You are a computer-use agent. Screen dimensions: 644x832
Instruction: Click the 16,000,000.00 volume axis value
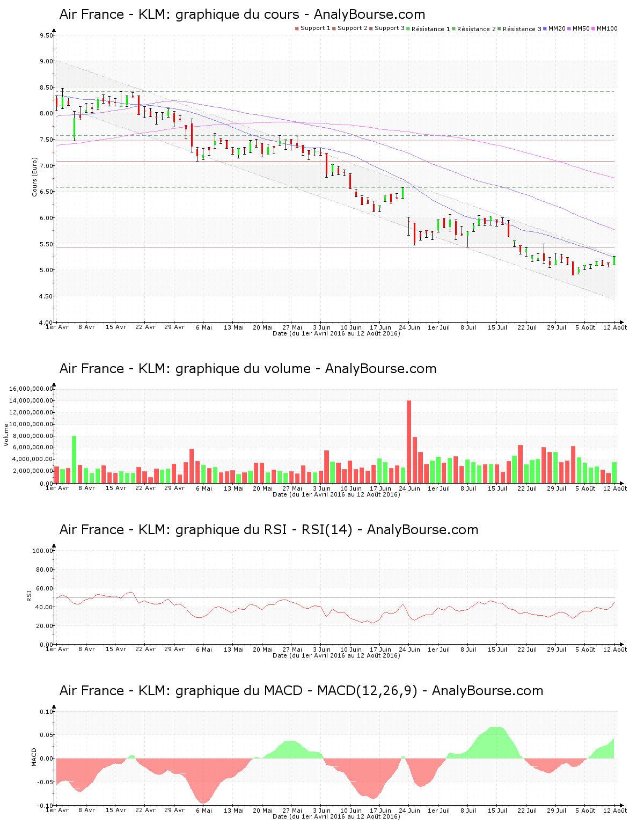click(31, 389)
